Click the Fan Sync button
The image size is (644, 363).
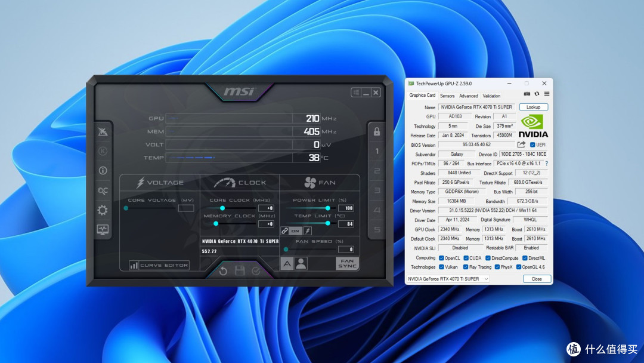click(347, 263)
